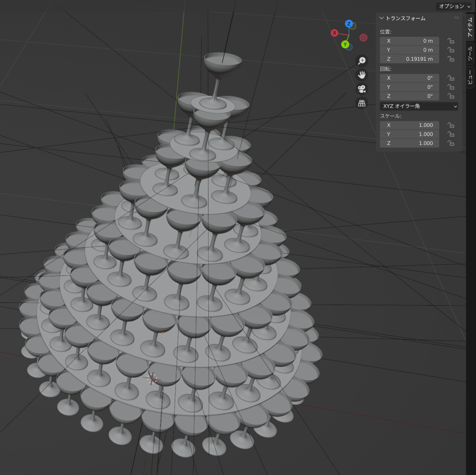Image resolution: width=476 pixels, height=475 pixels.
Task: Click the blue Z axis on navigation gizmo
Action: coord(349,24)
